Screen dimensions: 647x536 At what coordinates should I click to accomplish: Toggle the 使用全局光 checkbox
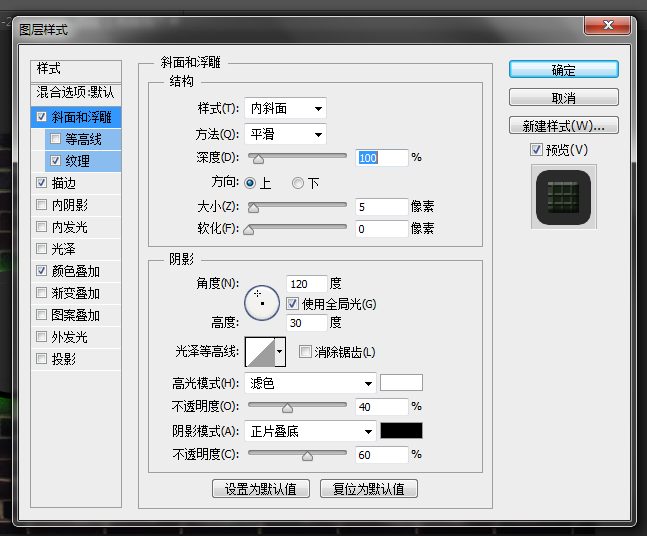[293, 303]
